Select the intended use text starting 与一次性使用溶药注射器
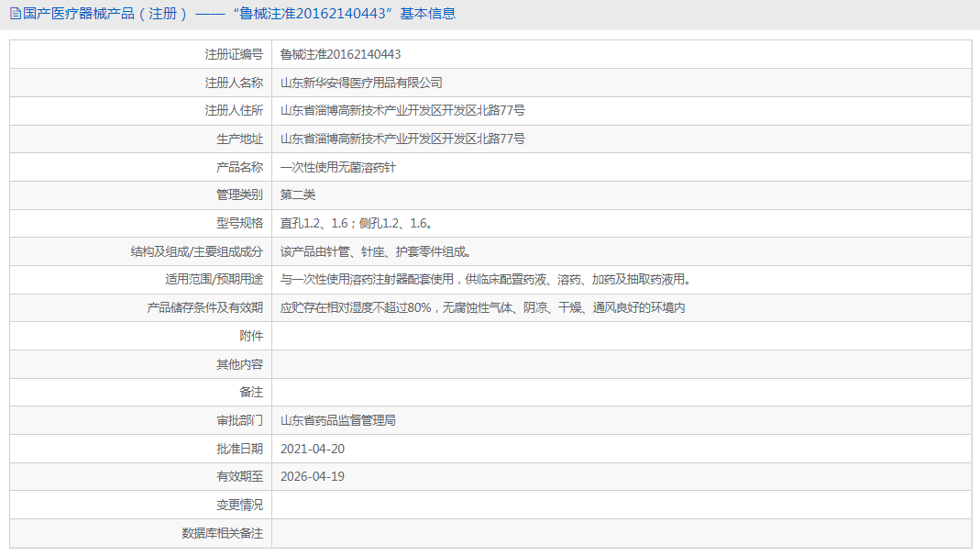The width and height of the screenshot is (980, 556). click(486, 280)
